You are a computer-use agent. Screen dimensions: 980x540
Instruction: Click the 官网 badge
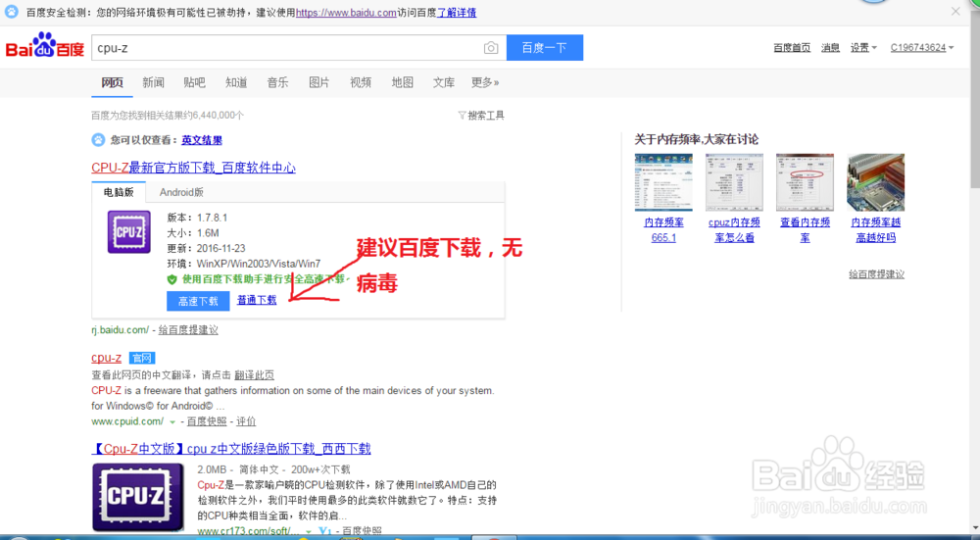coord(142,358)
